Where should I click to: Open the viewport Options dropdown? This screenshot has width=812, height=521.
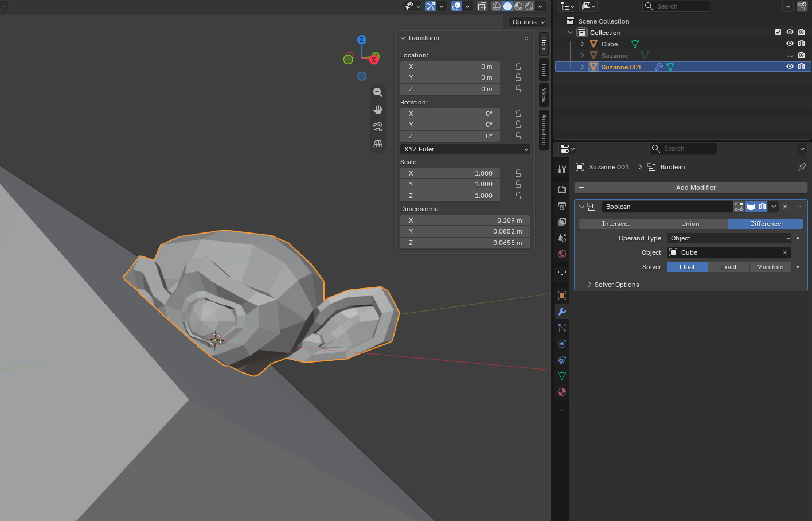[528, 22]
